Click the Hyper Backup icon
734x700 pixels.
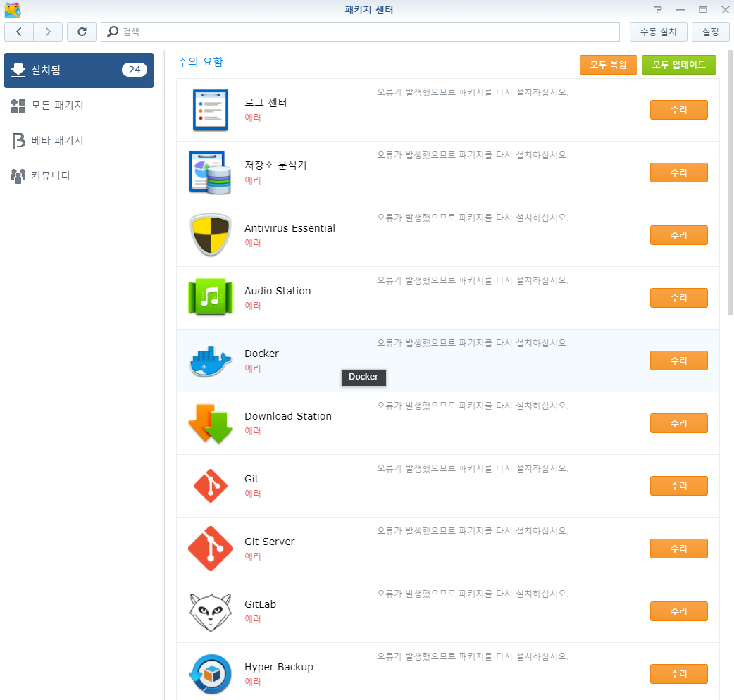tap(211, 674)
